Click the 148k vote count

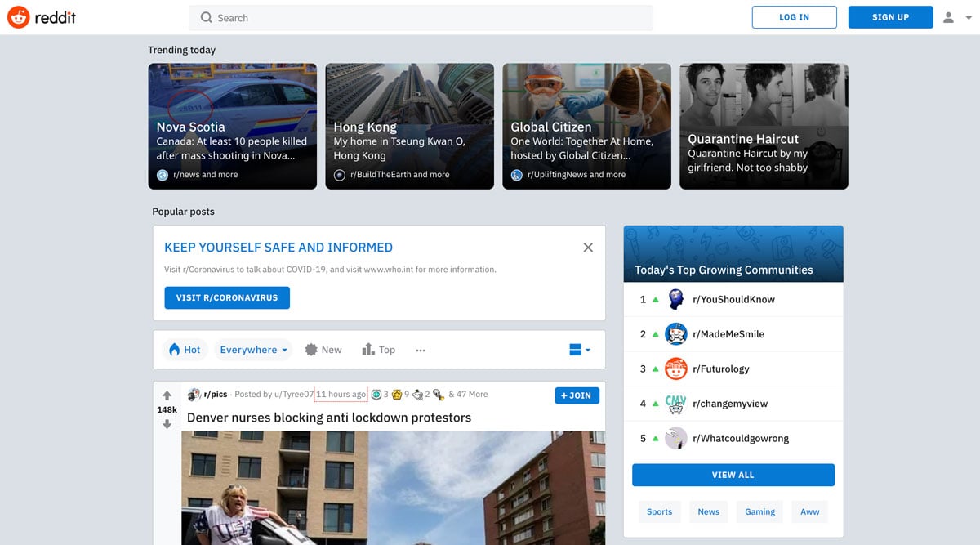167,410
